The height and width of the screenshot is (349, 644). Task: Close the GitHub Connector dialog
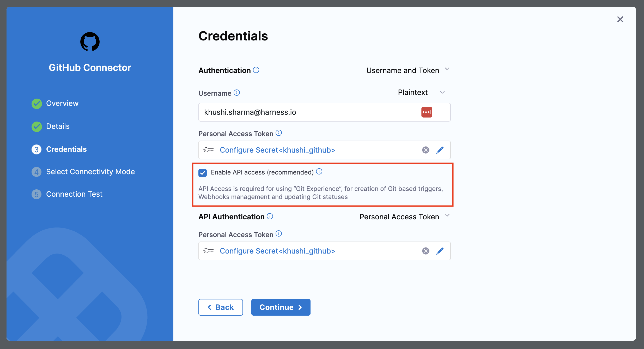pyautogui.click(x=620, y=19)
